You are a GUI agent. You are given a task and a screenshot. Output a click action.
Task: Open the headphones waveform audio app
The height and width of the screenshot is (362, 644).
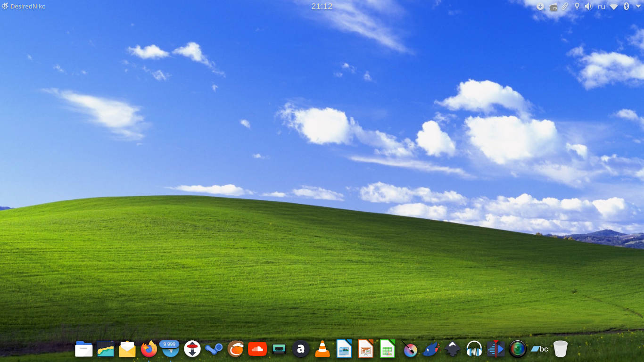click(x=474, y=349)
